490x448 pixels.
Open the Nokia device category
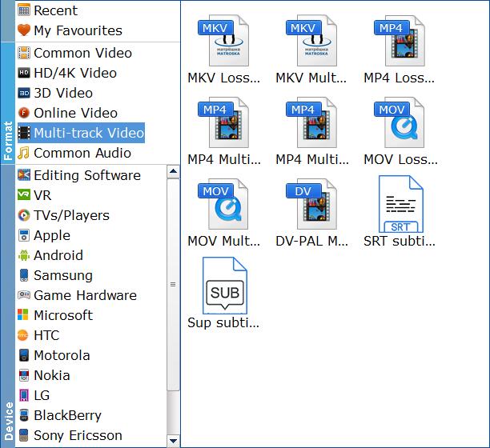[44, 375]
